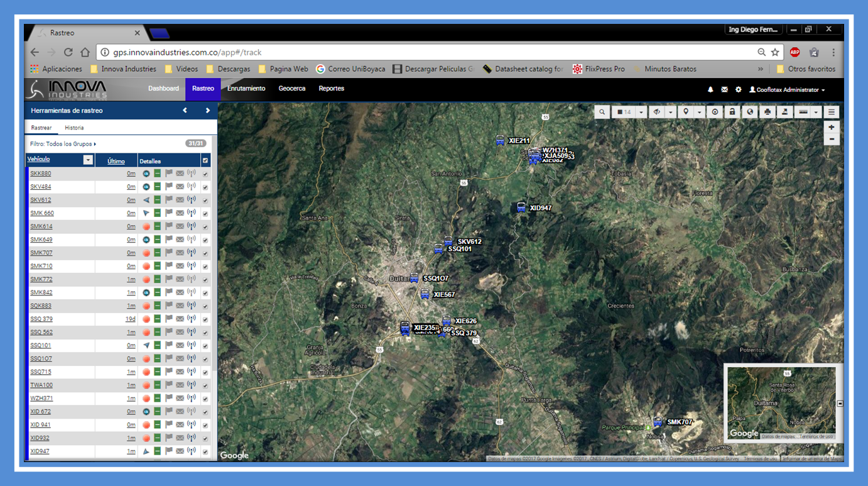868x486 pixels.
Task: Click the map zoom in plus button
Action: coord(831,127)
